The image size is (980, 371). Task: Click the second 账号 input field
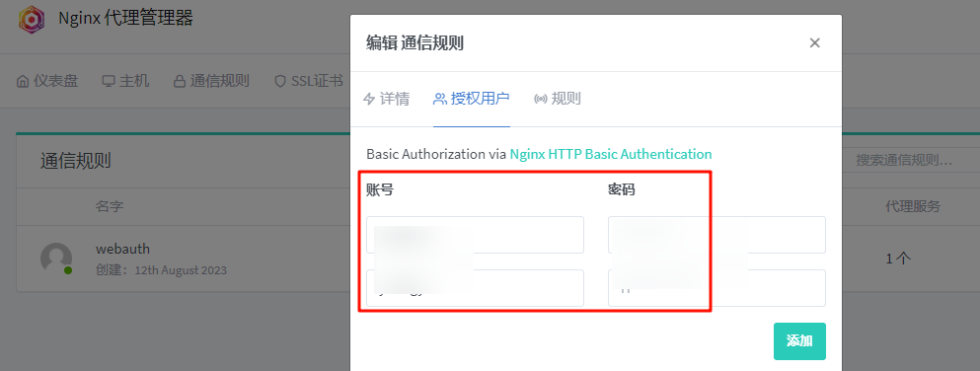[x=475, y=288]
